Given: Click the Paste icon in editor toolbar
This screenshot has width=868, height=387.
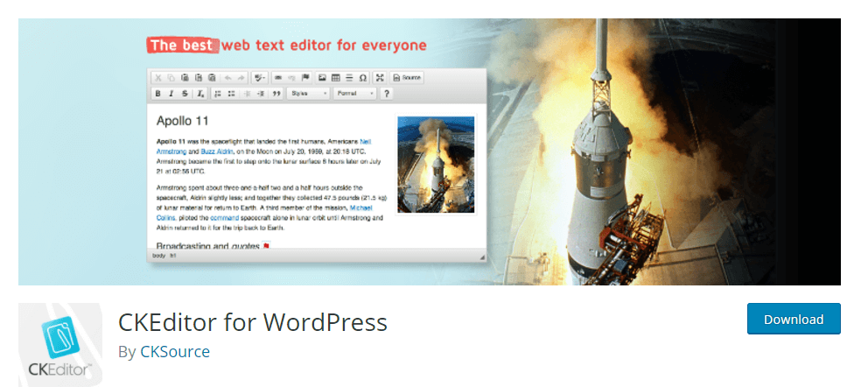Looking at the screenshot, I should pyautogui.click(x=185, y=78).
